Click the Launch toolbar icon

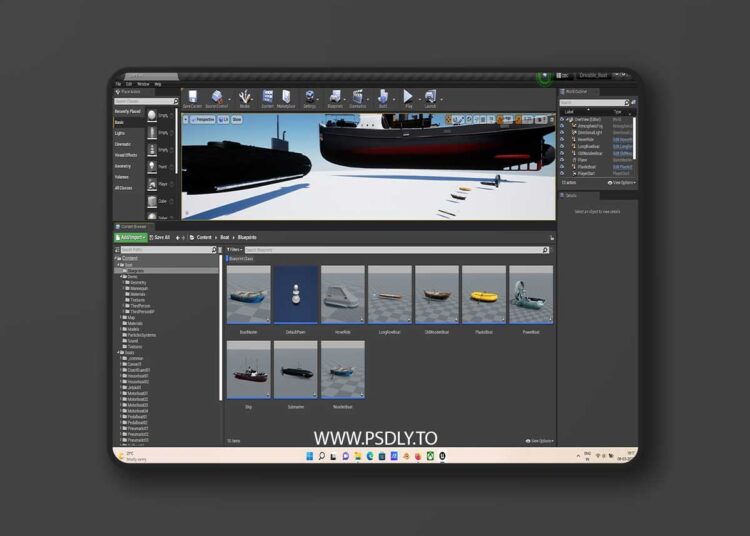(430, 98)
